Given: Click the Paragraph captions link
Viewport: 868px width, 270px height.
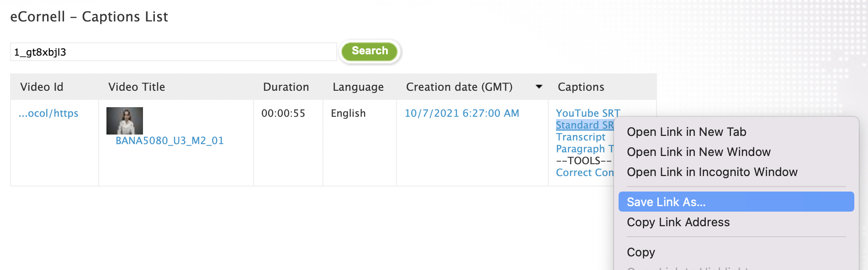Looking at the screenshot, I should click(x=585, y=149).
